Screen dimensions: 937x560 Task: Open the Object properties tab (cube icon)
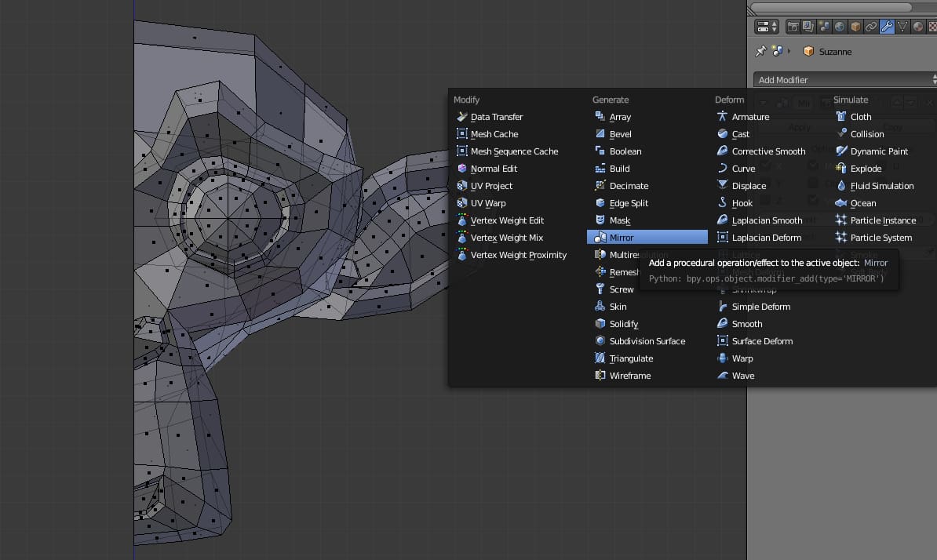point(855,26)
